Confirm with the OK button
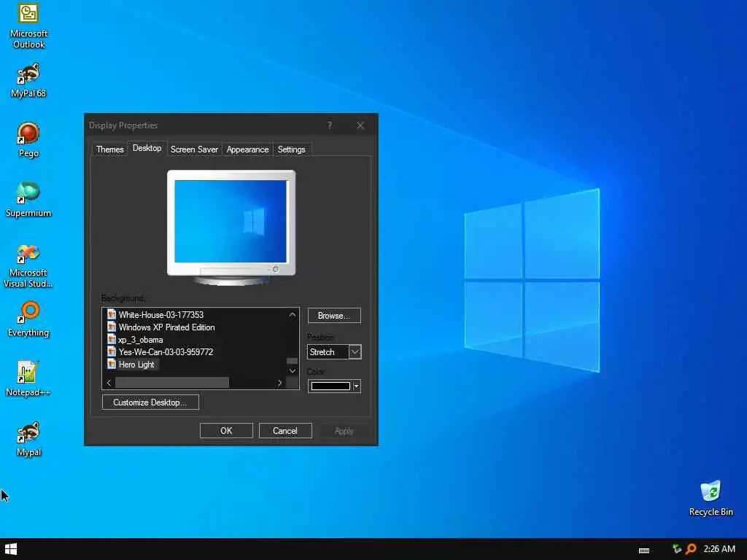This screenshot has width=747, height=560. point(226,431)
